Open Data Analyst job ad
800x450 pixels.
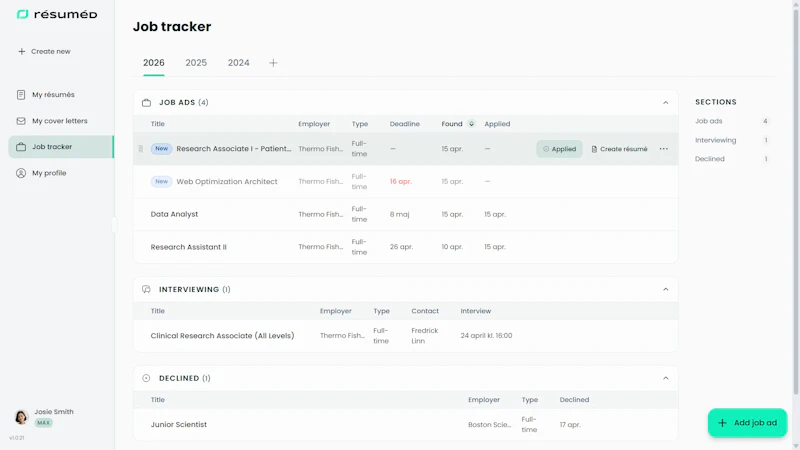click(x=174, y=214)
